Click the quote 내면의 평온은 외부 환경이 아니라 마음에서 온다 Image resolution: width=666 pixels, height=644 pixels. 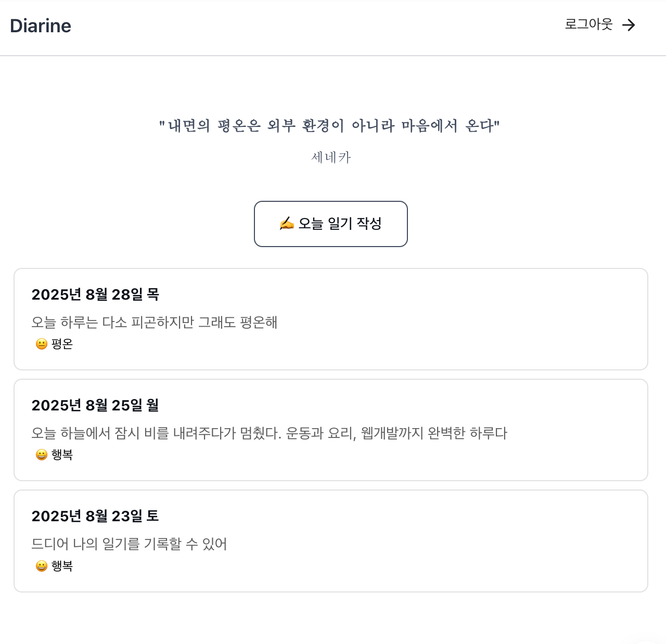click(329, 125)
